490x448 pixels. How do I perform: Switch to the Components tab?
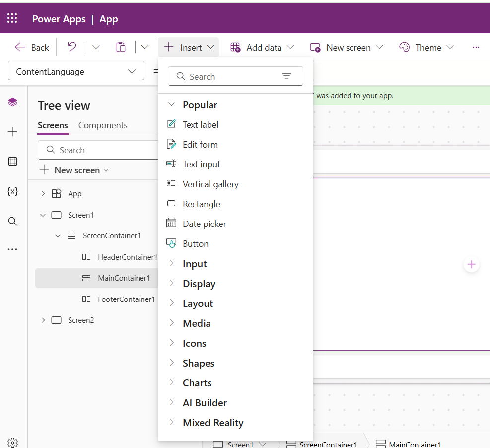tap(103, 125)
